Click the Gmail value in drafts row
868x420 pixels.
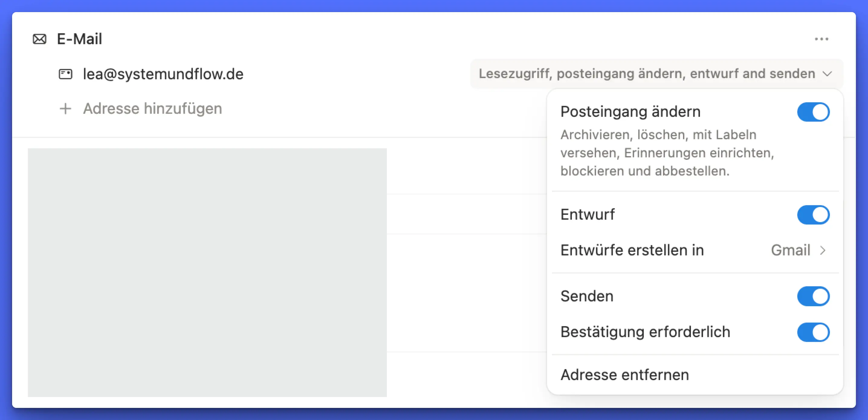click(x=791, y=250)
